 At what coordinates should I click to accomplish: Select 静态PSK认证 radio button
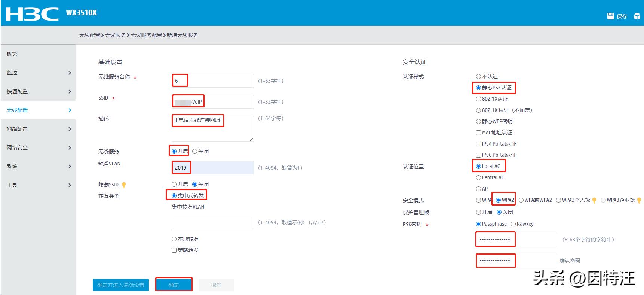[478, 88]
